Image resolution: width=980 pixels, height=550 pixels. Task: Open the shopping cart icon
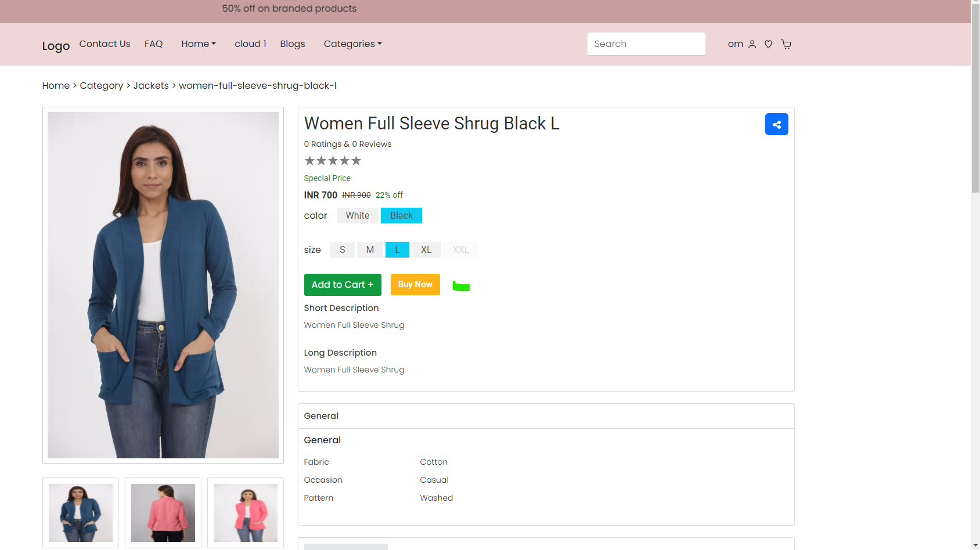click(786, 44)
